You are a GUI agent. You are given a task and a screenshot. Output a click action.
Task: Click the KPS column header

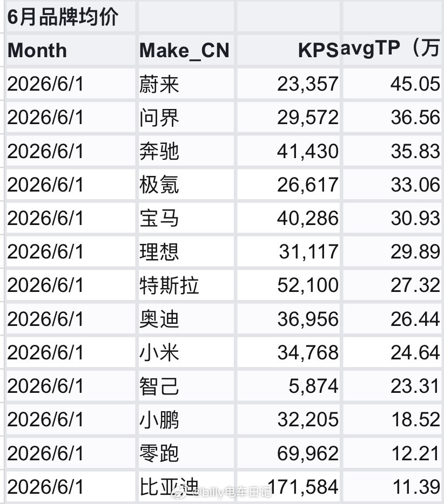[288, 50]
